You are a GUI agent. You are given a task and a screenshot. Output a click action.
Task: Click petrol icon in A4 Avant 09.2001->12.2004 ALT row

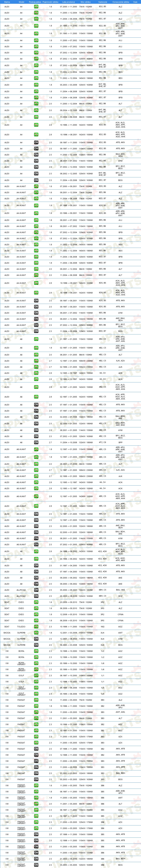36,269
